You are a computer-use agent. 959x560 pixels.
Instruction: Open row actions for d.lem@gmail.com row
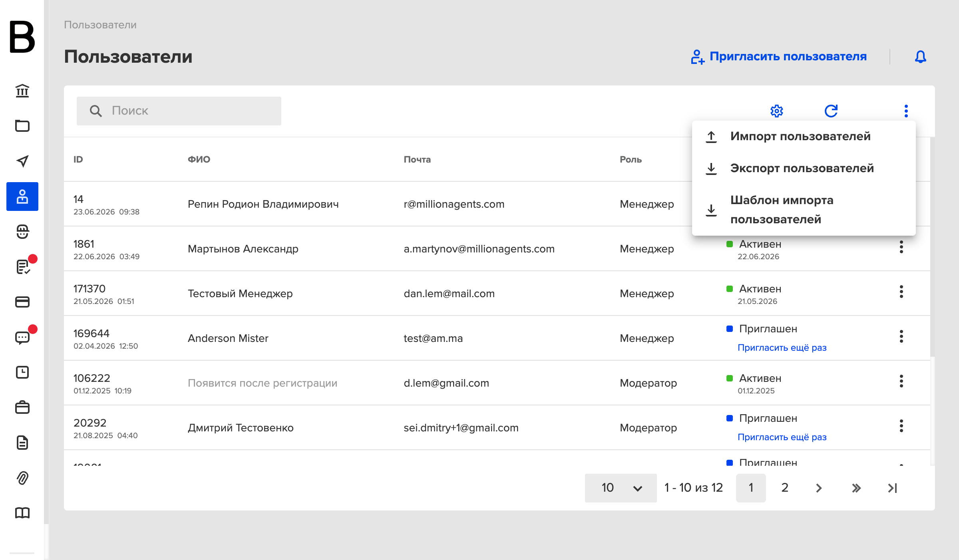tap(901, 381)
